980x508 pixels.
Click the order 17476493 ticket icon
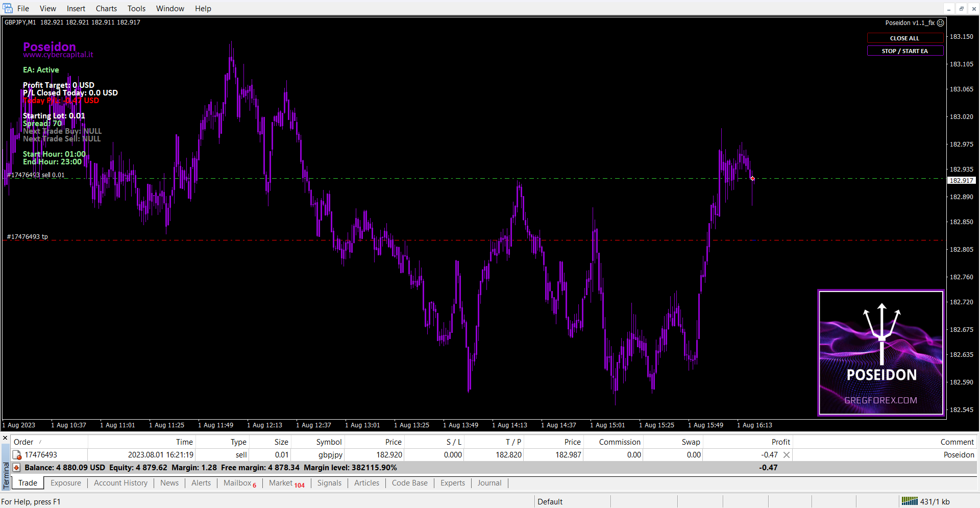click(17, 455)
